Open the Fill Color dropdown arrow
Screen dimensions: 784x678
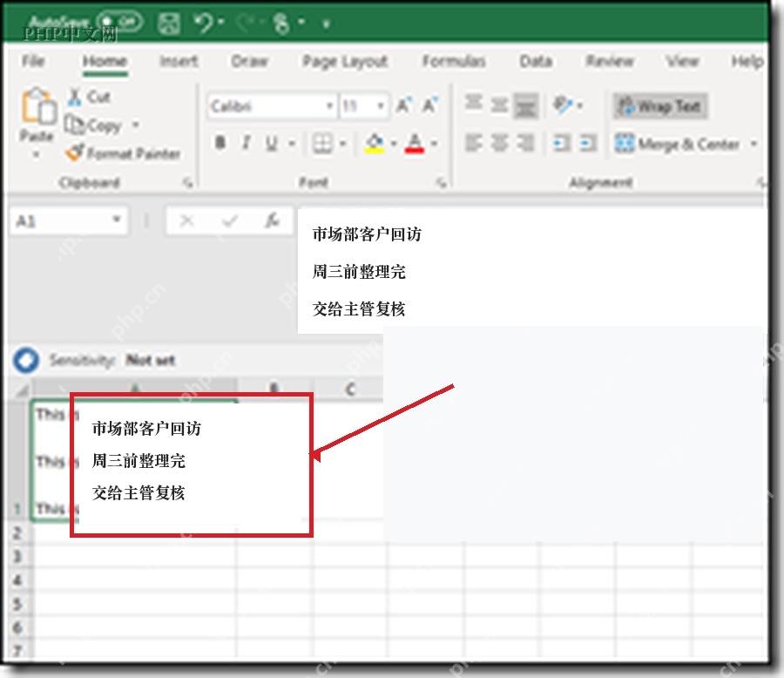pyautogui.click(x=394, y=144)
